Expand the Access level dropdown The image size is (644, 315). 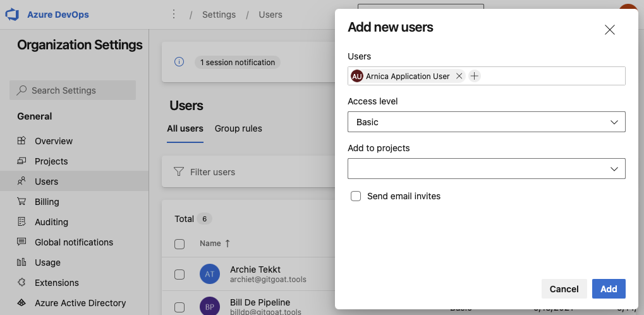486,122
